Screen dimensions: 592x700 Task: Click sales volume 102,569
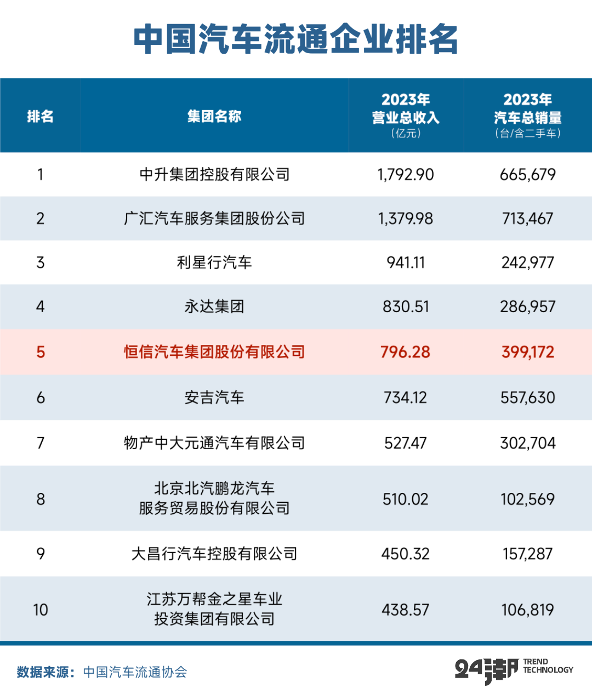(528, 499)
